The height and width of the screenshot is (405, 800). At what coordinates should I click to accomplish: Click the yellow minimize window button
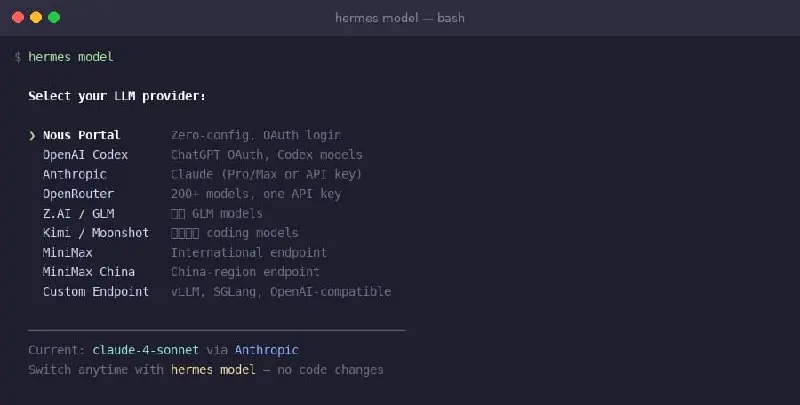click(36, 17)
